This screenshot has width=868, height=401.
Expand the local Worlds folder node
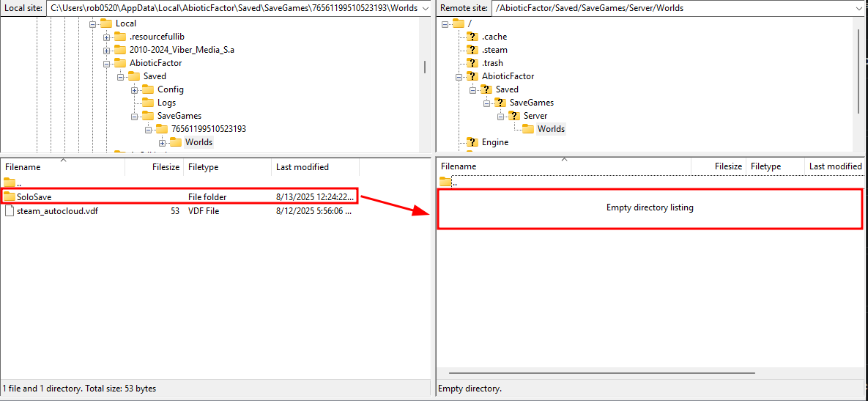(x=162, y=144)
